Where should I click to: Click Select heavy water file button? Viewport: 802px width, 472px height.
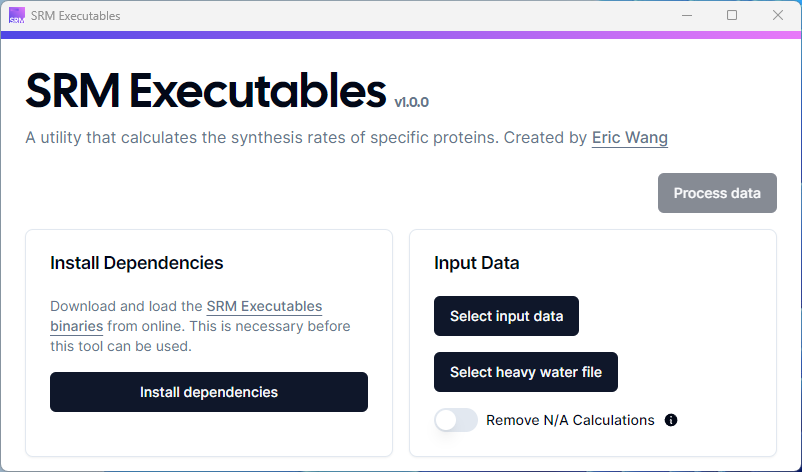pos(525,372)
